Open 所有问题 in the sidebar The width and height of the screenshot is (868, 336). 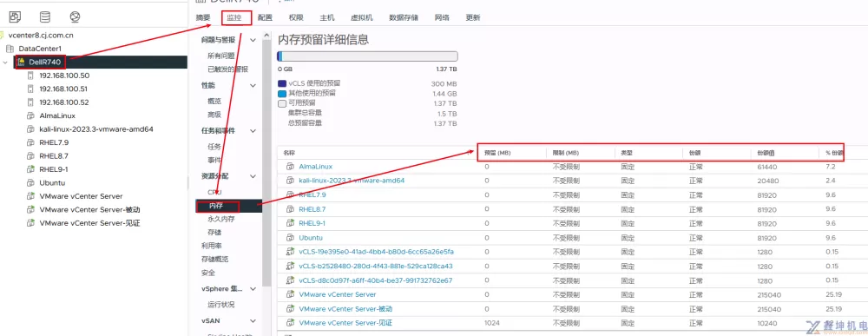(x=220, y=56)
